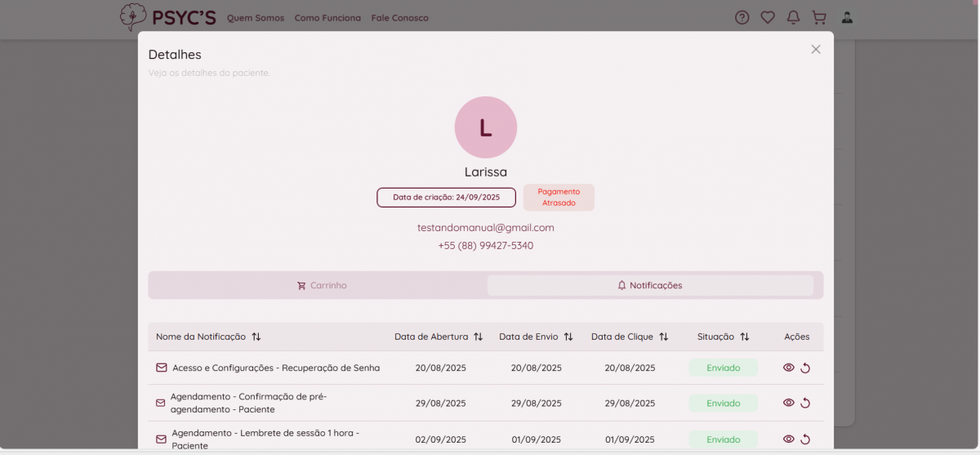Open the Quem Somos link
This screenshot has height=455, width=980.
(256, 18)
